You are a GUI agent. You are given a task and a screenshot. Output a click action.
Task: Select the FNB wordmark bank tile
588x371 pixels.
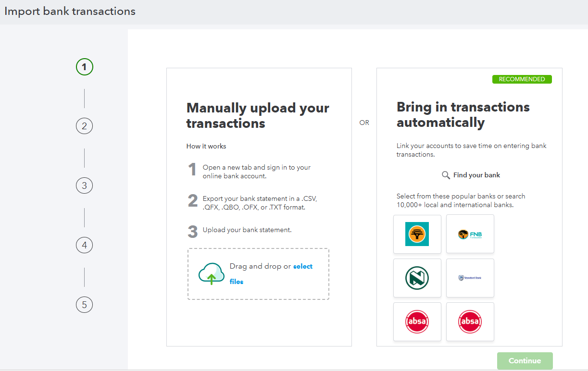(x=470, y=234)
